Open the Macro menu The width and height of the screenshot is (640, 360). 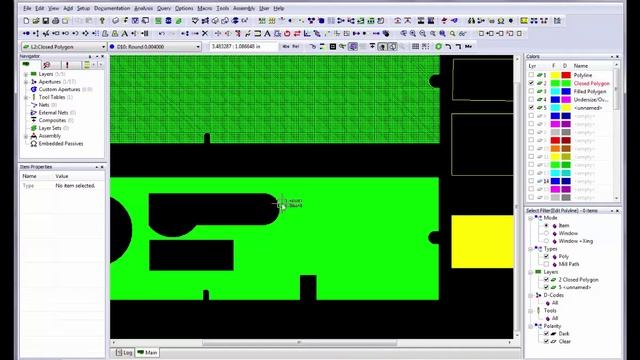[x=204, y=8]
